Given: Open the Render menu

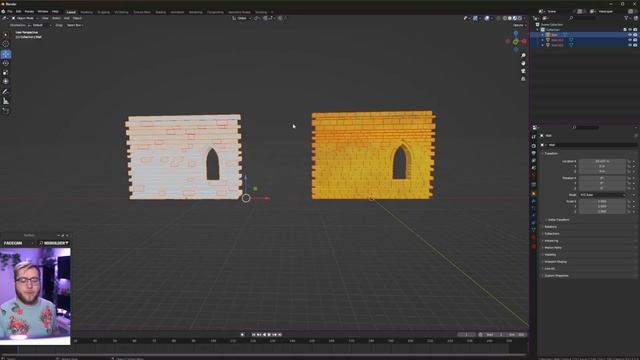Looking at the screenshot, I should pyautogui.click(x=29, y=12).
